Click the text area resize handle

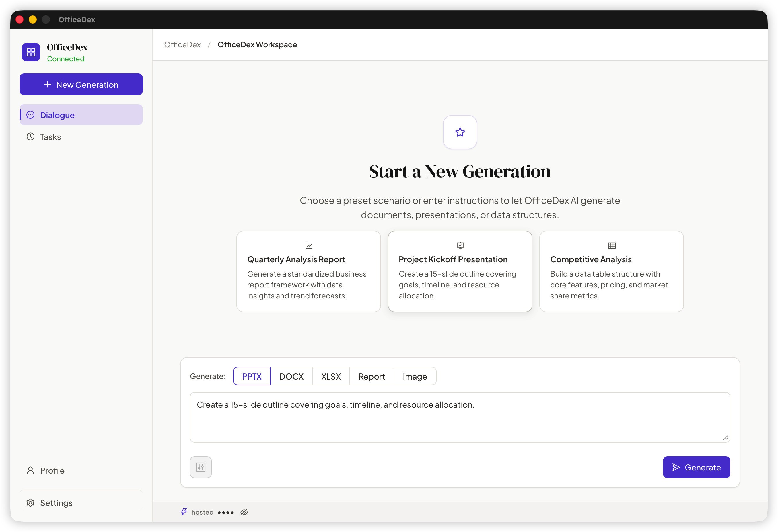coord(726,438)
